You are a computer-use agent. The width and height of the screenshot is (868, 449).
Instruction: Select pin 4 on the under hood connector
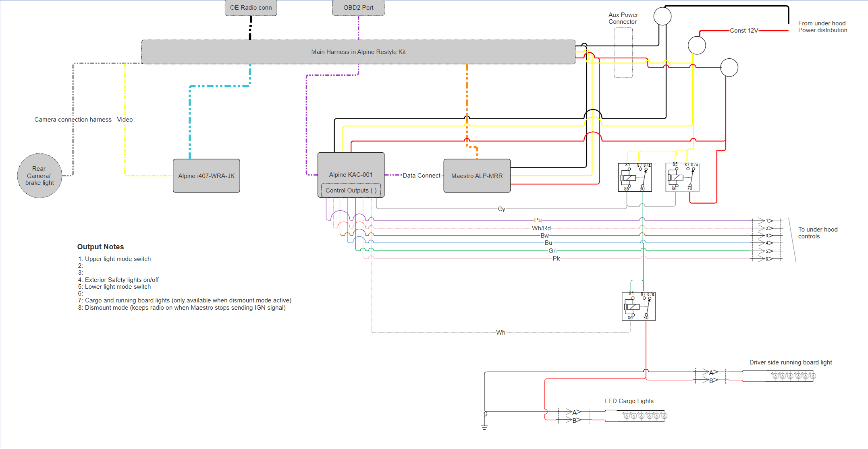[767, 243]
